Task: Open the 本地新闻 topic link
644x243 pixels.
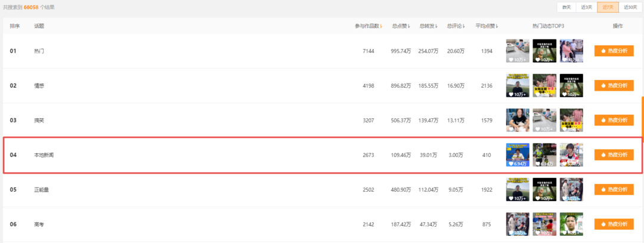Action: point(44,155)
